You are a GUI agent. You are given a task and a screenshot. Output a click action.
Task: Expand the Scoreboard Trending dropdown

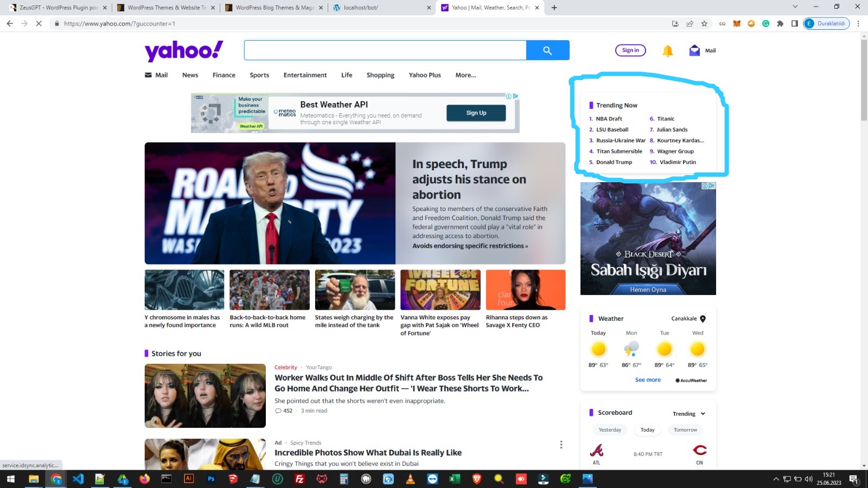tap(690, 414)
